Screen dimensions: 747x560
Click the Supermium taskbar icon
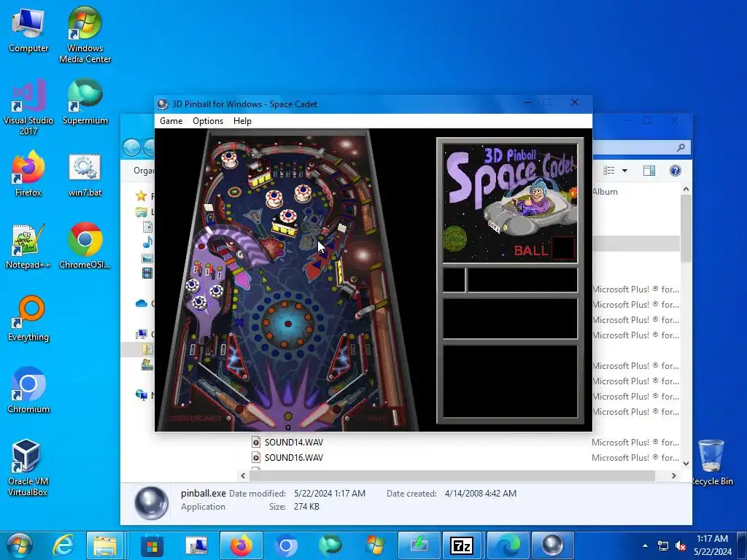(330, 545)
